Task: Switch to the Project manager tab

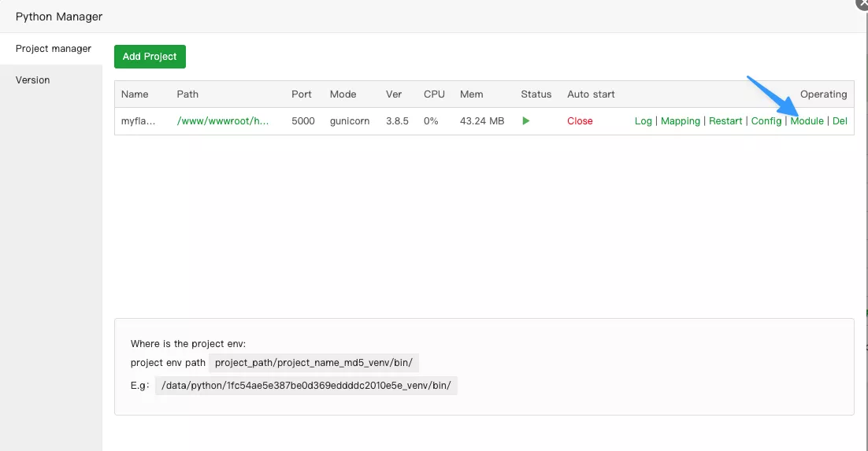Action: tap(54, 49)
